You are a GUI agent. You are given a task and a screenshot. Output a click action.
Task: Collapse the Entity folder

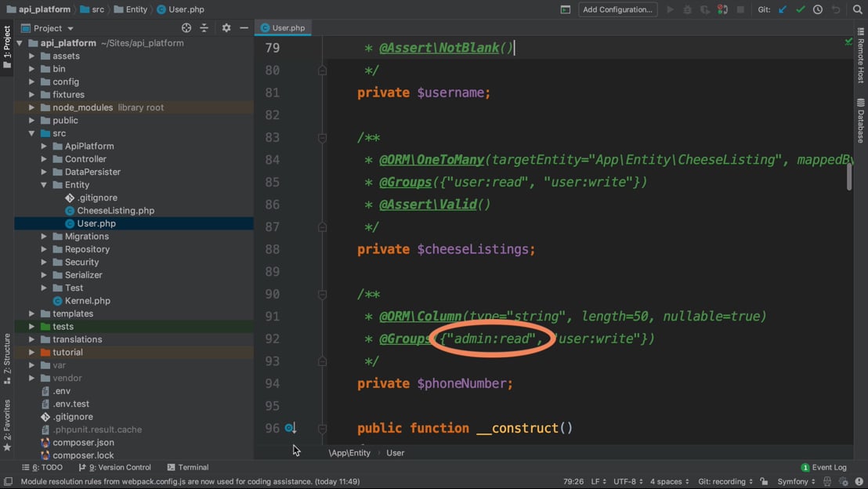coord(44,185)
